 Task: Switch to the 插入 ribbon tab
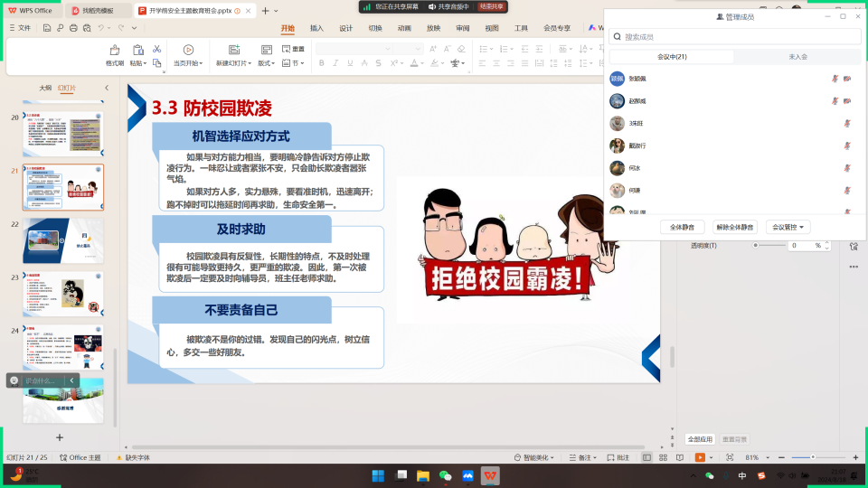coord(316,28)
